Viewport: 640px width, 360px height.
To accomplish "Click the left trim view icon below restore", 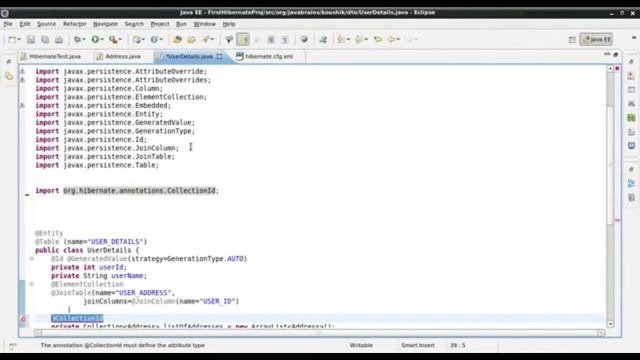I will [x=9, y=76].
